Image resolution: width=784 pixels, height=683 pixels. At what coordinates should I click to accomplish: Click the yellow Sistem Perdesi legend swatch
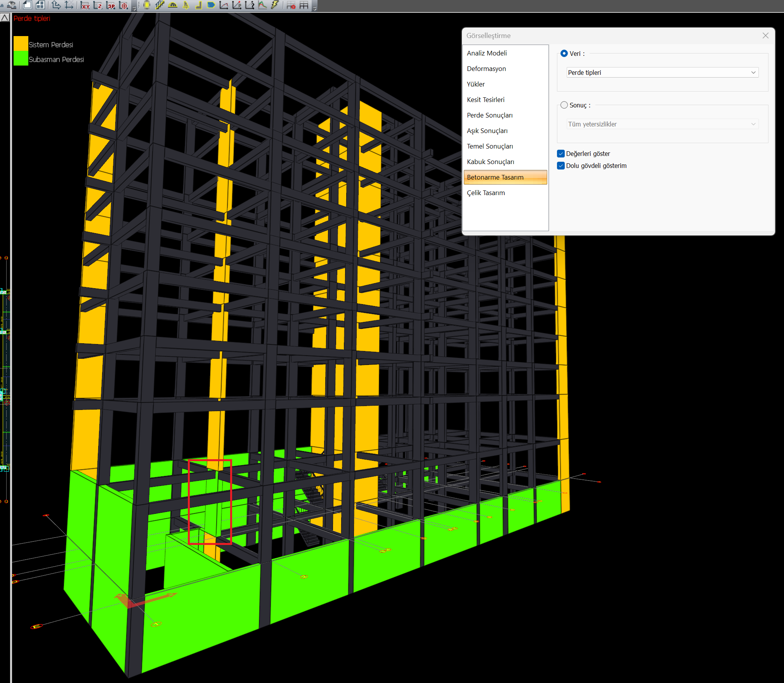(21, 43)
